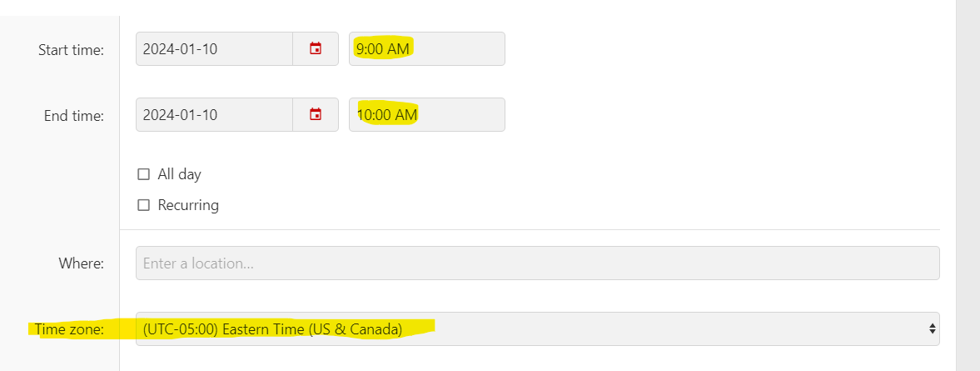This screenshot has width=980, height=371.
Task: Click the vertical scrollbar track on right edge
Action: [968, 185]
